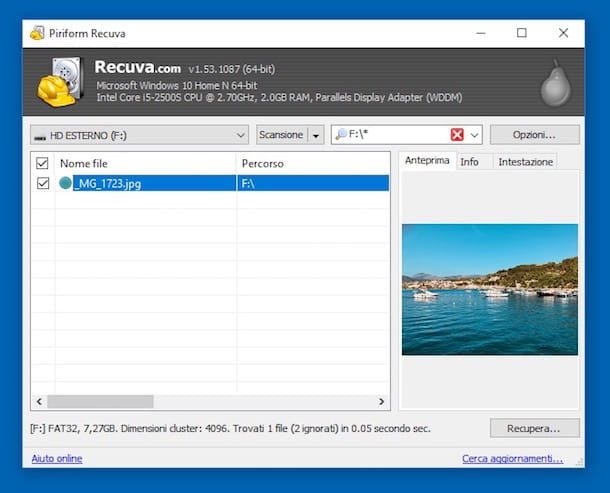This screenshot has height=493, width=610.
Task: Click the drive icon beside HD ESTERNO
Action: click(40, 137)
